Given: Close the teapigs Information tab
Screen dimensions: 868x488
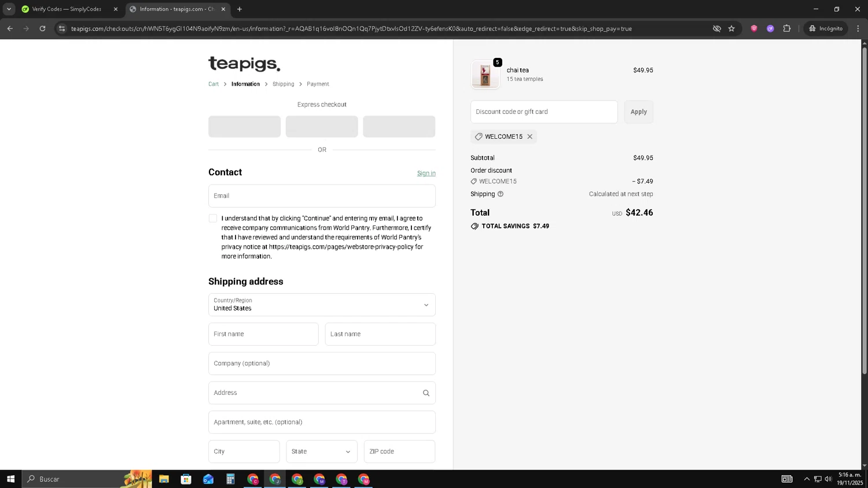Looking at the screenshot, I should [x=223, y=9].
